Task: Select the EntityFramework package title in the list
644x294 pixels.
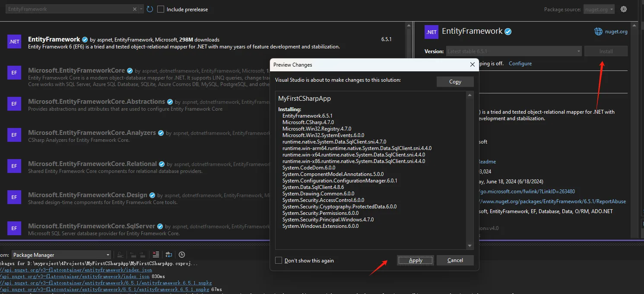Action: click(54, 39)
